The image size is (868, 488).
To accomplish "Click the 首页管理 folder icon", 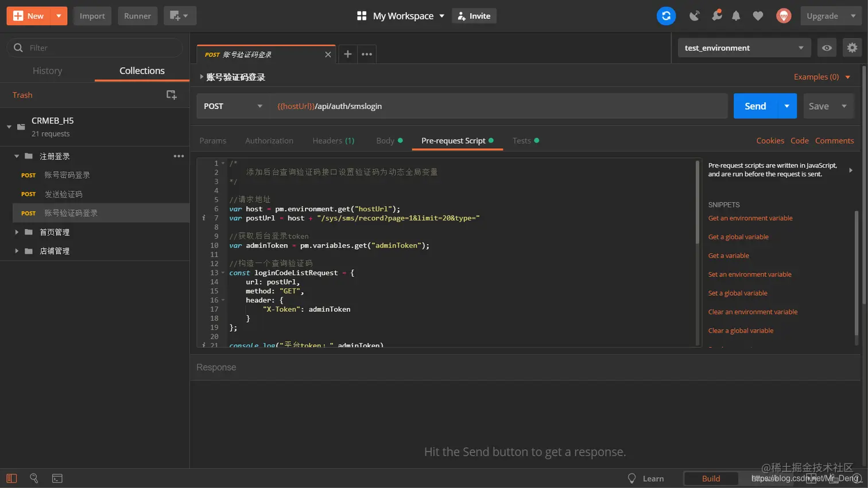I will point(29,232).
